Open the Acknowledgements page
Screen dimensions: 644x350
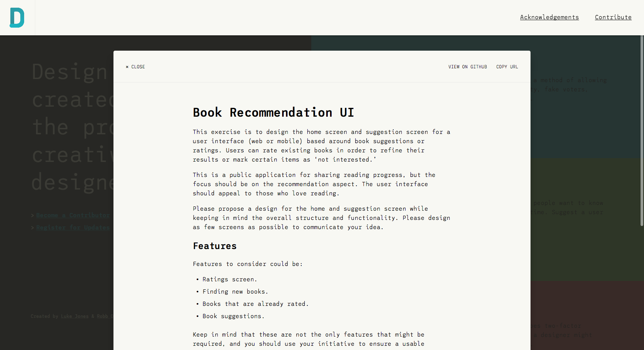point(549,17)
